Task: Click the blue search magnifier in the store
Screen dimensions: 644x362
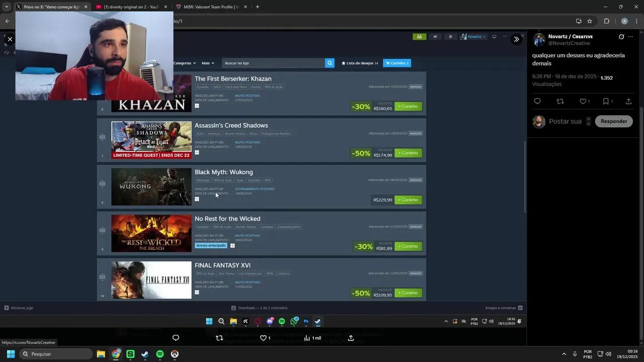Action: coord(330,63)
